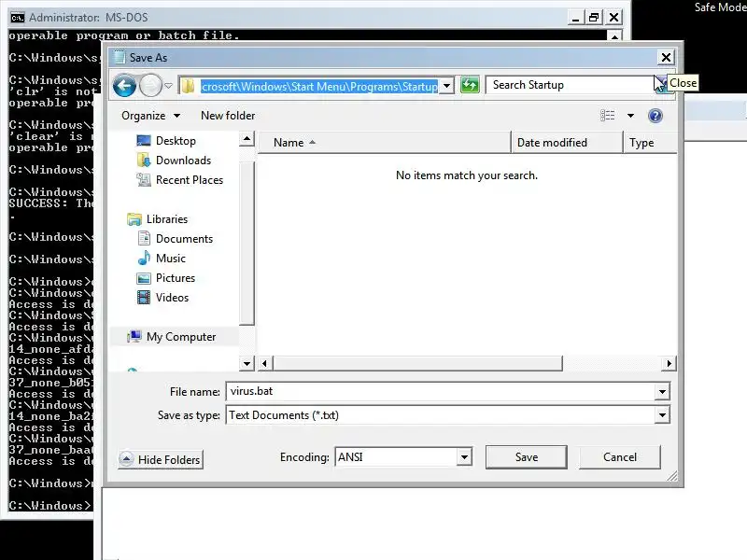Sort by the Type column header
Viewport: 747px width, 560px height.
tap(650, 143)
